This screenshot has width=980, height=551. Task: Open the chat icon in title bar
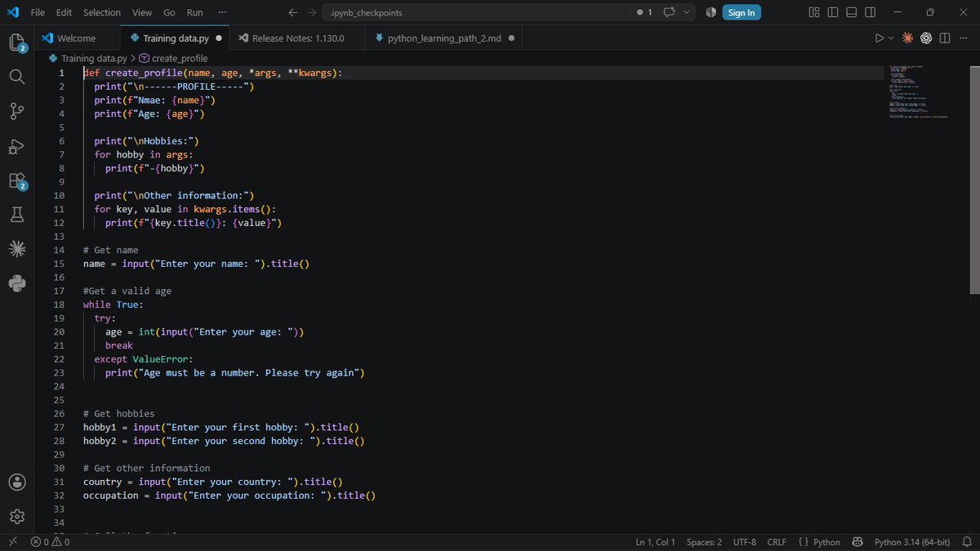point(670,12)
